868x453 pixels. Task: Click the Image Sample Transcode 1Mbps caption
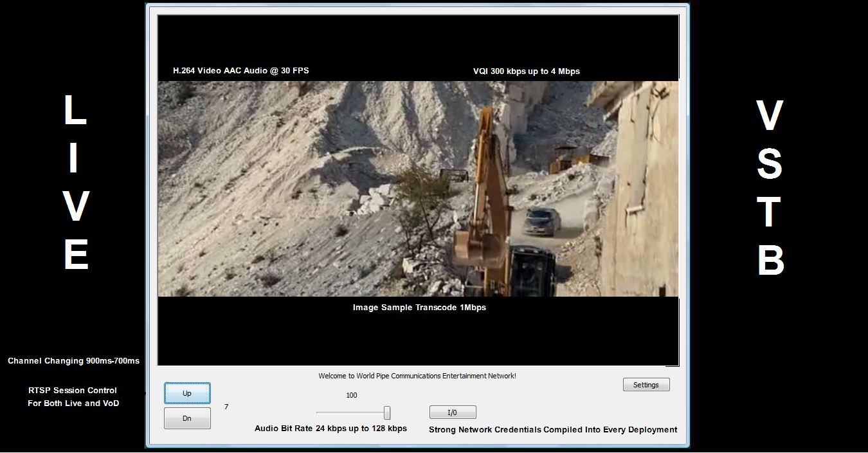click(x=419, y=308)
